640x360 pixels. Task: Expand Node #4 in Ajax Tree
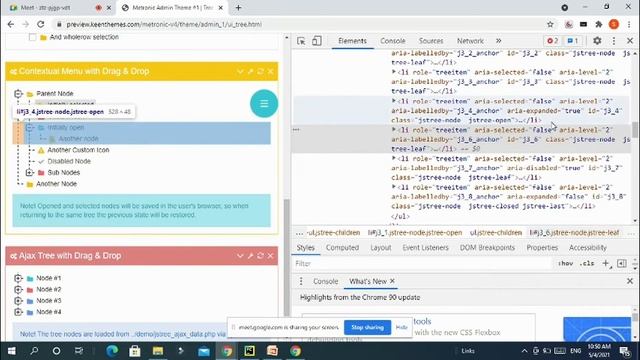pos(18,312)
